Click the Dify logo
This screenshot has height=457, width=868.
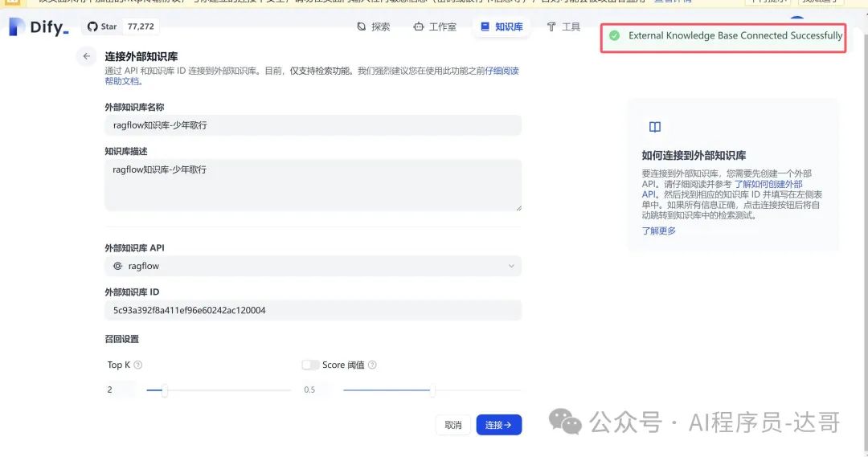click(39, 27)
